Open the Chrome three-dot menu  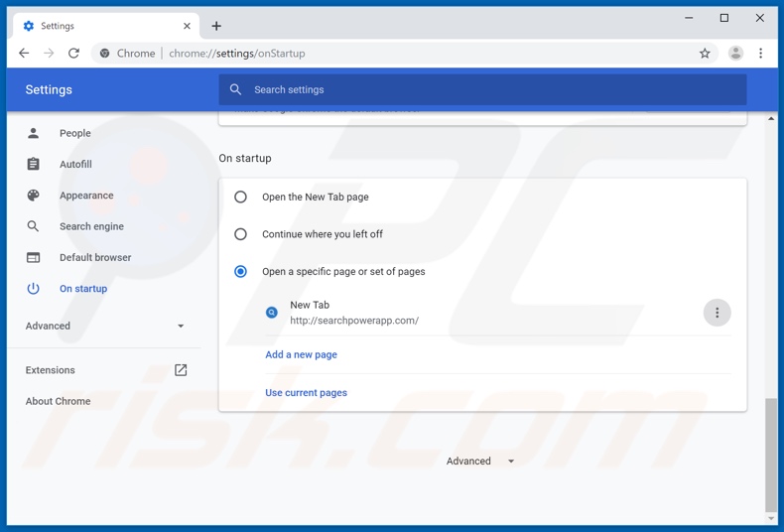pos(761,54)
